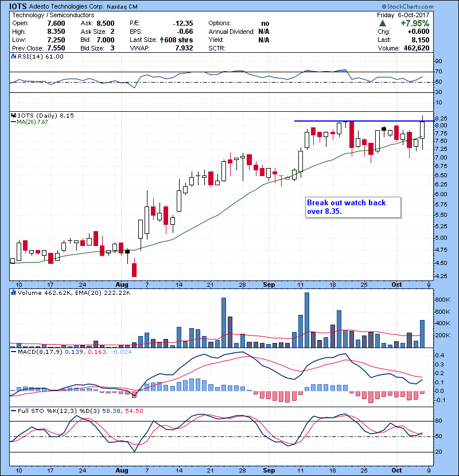
Task: Click the P/E value -12.35
Action: coord(183,24)
